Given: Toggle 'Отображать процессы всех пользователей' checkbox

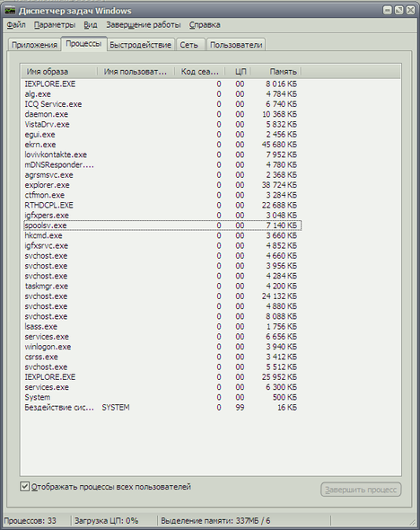Looking at the screenshot, I should coord(24,487).
